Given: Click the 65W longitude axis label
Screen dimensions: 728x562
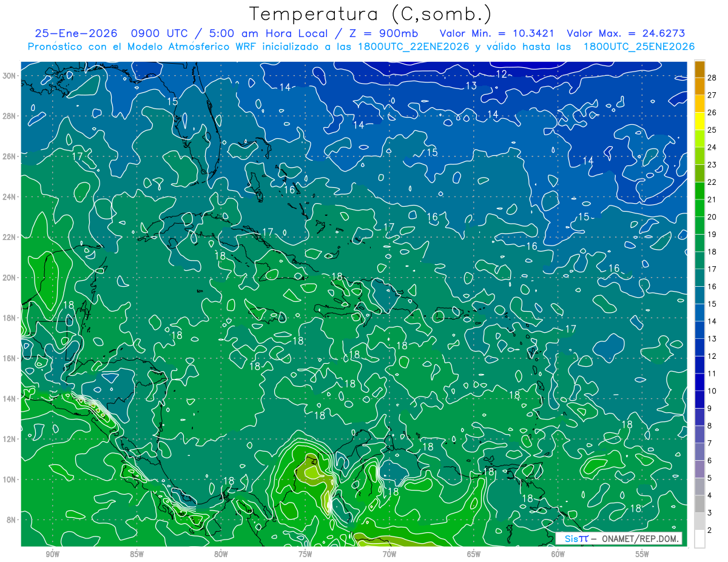Looking at the screenshot, I should tap(474, 554).
